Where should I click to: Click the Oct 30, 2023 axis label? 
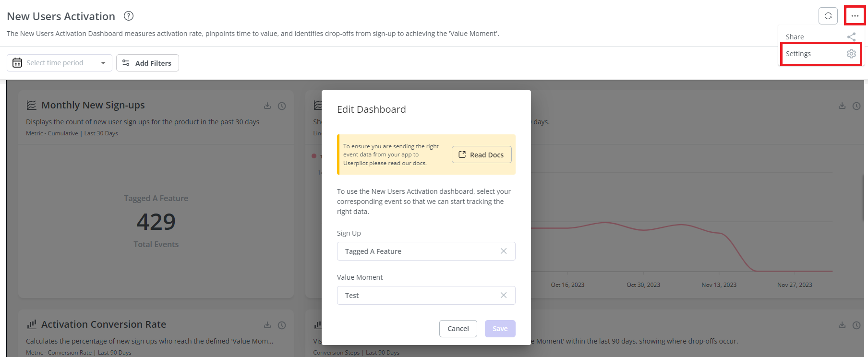[x=643, y=285]
